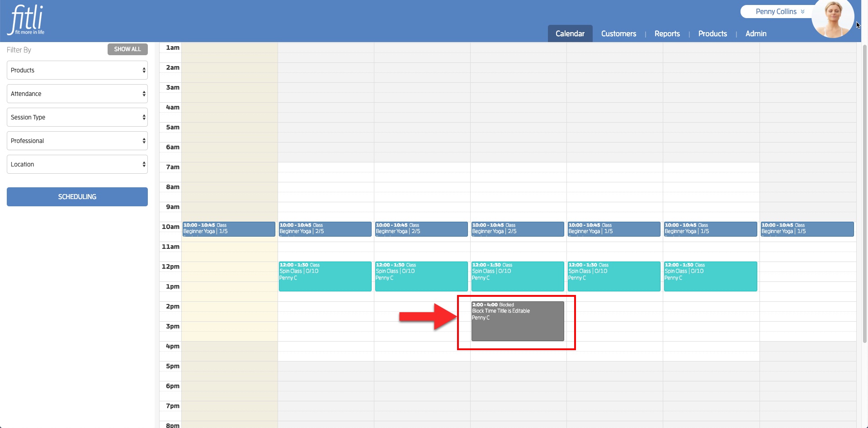The width and height of the screenshot is (868, 428).
Task: Select the last column Beginner Yoga class
Action: (x=807, y=229)
